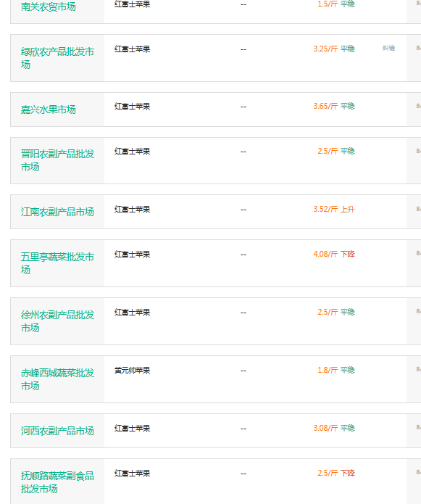Click 黄元帅苹果 product name
This screenshot has height=504, width=421.
pyautogui.click(x=133, y=371)
